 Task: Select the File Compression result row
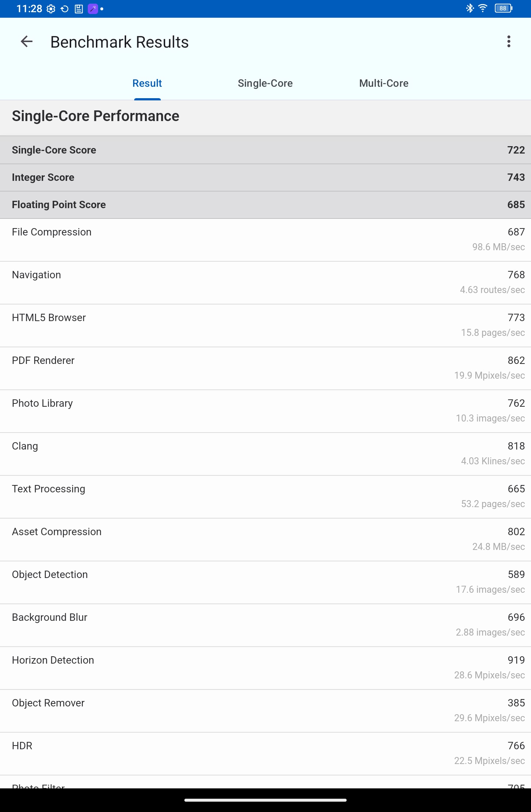265,240
